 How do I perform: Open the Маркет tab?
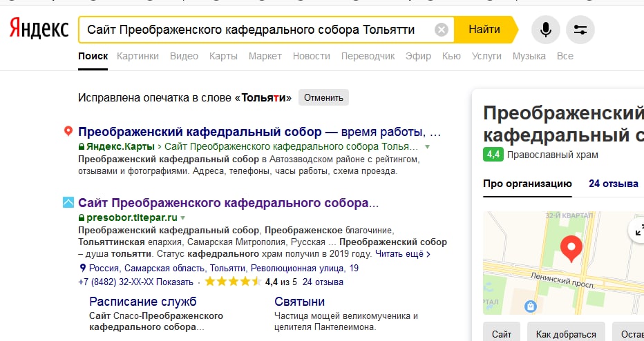(x=265, y=56)
